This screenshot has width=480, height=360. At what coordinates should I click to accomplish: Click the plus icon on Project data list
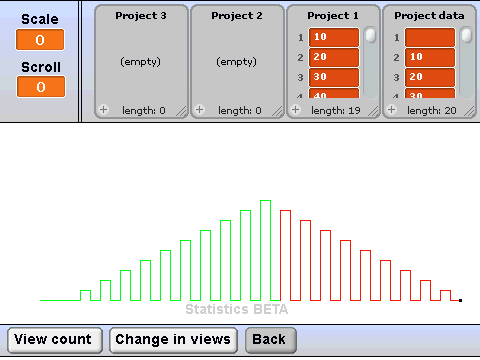point(392,109)
